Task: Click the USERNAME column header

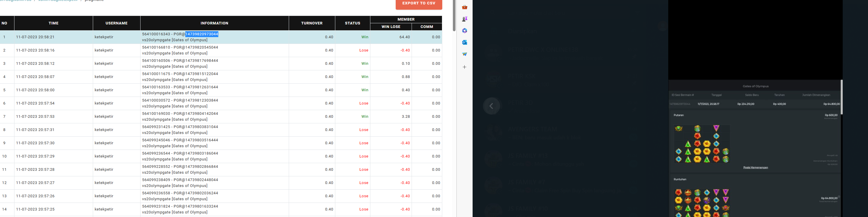Action: click(117, 23)
